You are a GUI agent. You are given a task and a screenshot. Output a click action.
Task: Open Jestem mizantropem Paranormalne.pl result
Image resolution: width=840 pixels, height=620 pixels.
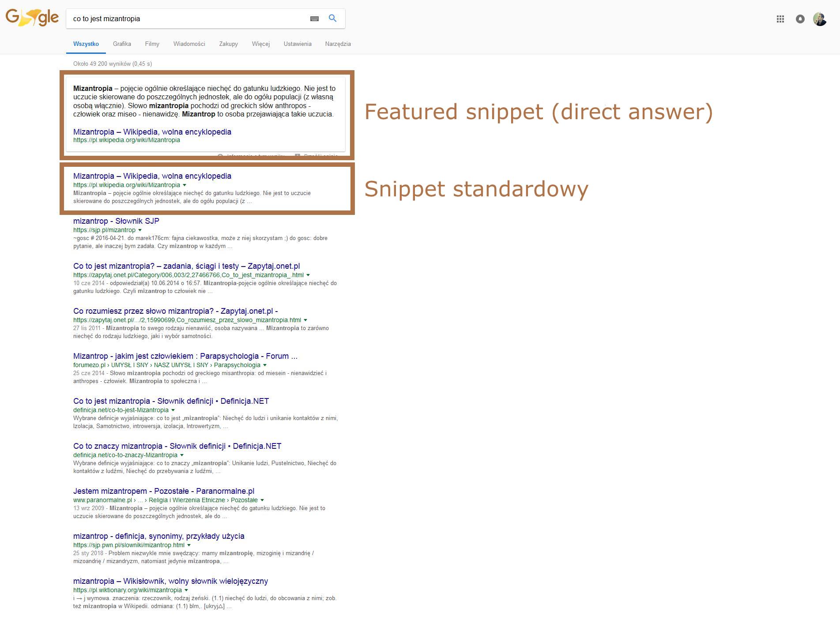click(164, 491)
